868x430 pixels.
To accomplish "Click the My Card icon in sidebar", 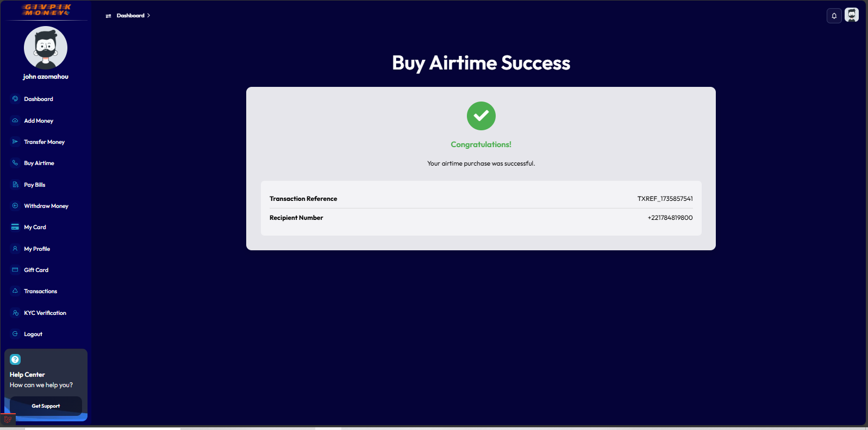I will click(15, 227).
